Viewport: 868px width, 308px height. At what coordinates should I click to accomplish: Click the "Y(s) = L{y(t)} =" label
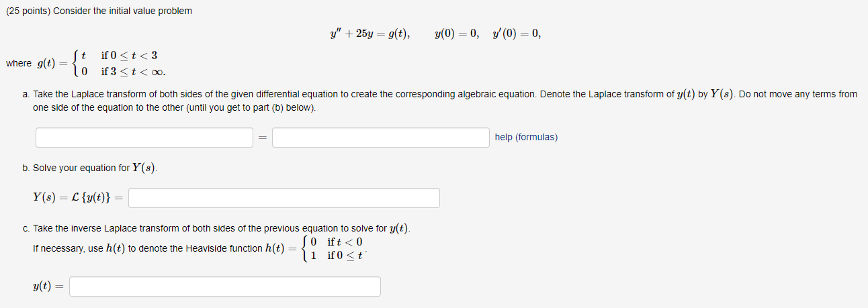click(x=78, y=198)
